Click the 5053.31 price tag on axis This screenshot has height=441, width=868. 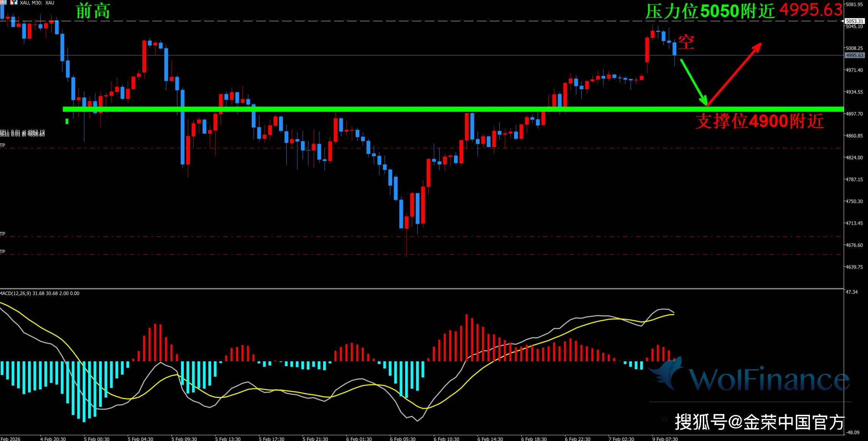(855, 21)
